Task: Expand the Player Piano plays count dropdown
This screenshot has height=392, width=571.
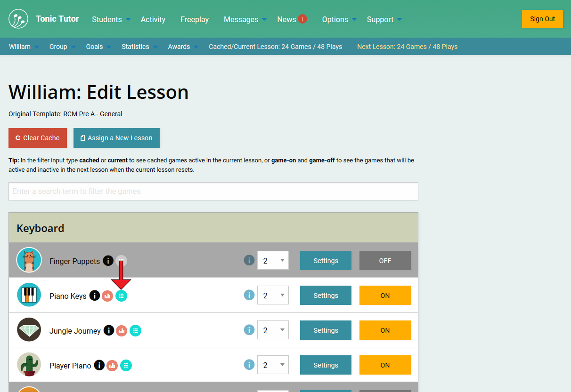Action: (273, 365)
